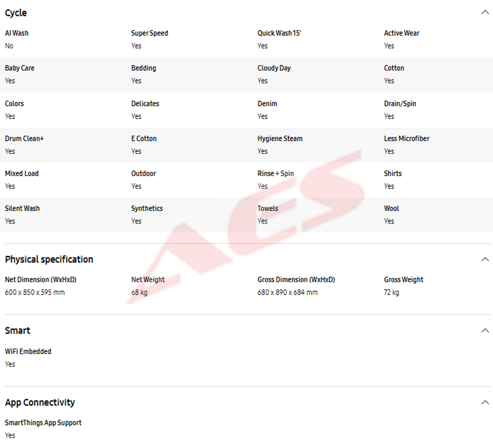The width and height of the screenshot is (493, 448).
Task: Select the Silent Wash label
Action: tap(22, 209)
